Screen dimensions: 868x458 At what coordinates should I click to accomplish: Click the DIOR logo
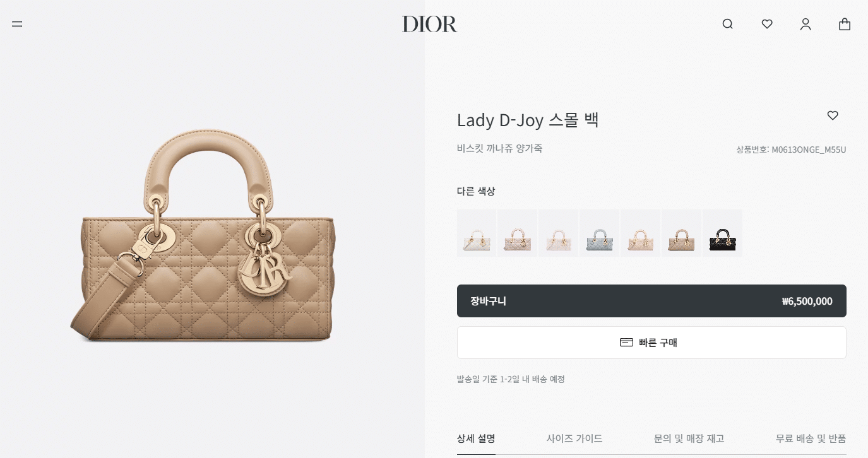coord(429,24)
